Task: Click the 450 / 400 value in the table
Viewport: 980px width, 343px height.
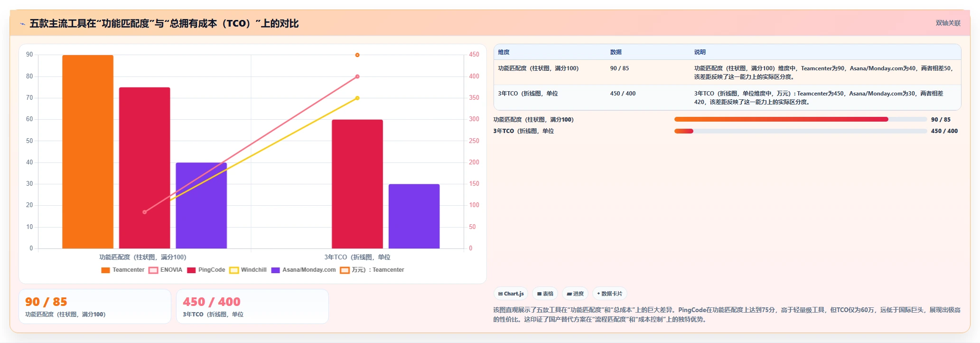Action: pyautogui.click(x=623, y=94)
